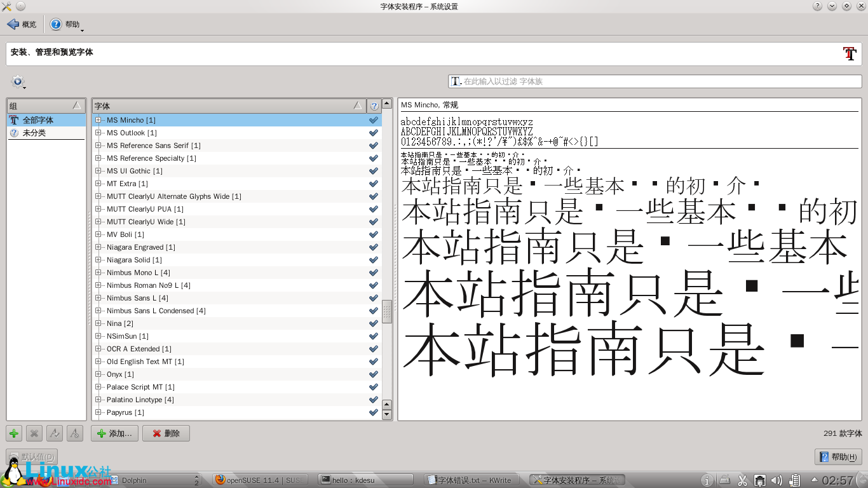Open the volume speaker tray icon
Image resolution: width=868 pixels, height=488 pixels.
pyautogui.click(x=776, y=480)
